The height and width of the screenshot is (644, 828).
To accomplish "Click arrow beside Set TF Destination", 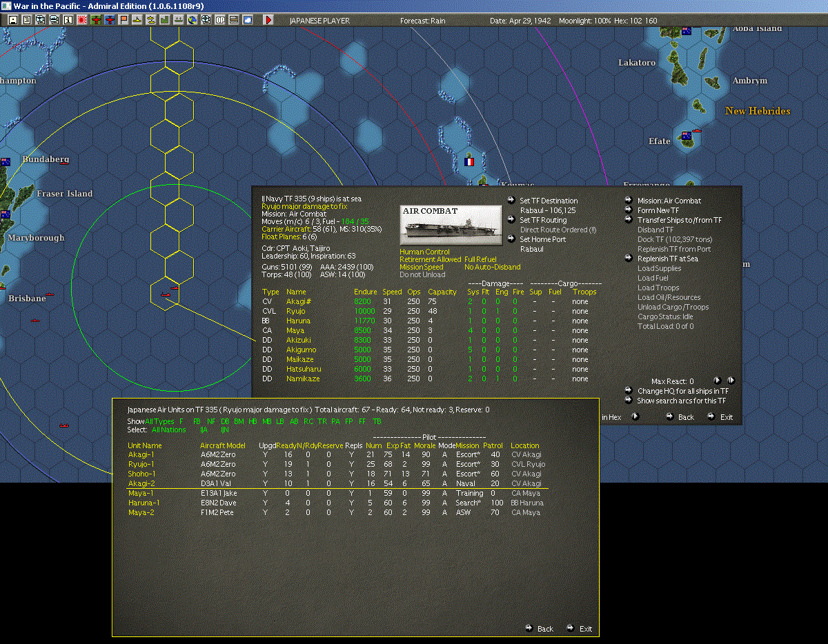I will 511,200.
